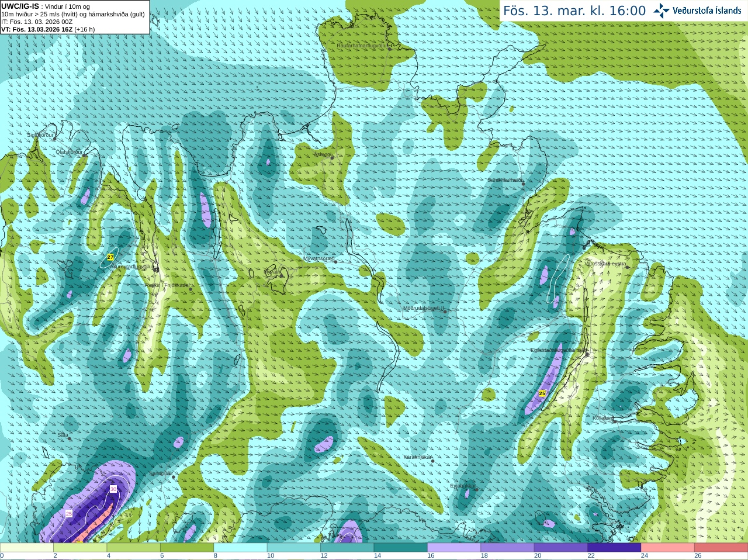Select the 8–10 m/s light cyan legend color
The width and height of the screenshot is (748, 560).
click(241, 548)
